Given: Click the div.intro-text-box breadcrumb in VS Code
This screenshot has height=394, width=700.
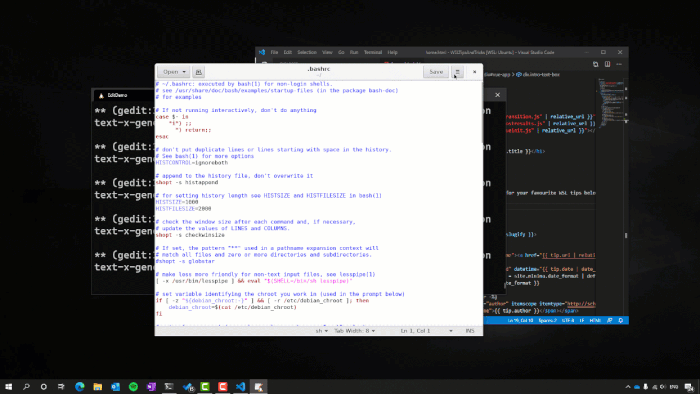Looking at the screenshot, I should pos(538,75).
